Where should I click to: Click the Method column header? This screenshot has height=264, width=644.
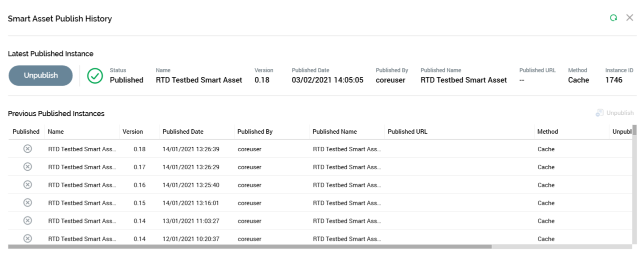click(547, 132)
